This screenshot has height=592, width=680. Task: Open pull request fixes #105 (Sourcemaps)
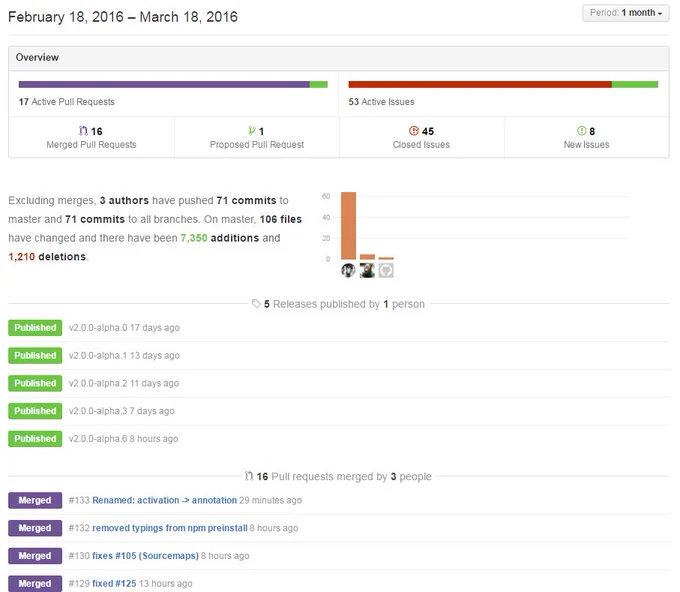pos(145,556)
